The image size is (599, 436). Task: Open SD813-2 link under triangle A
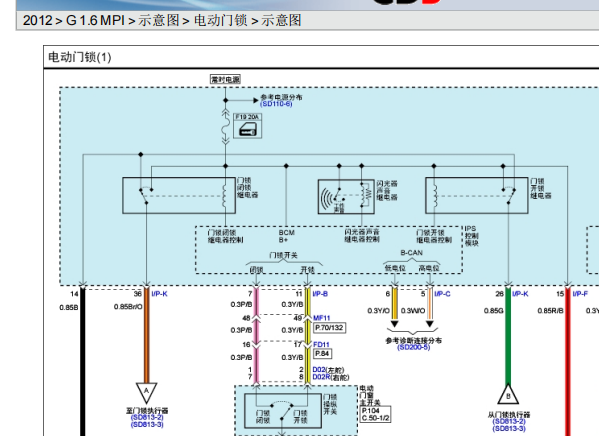(x=147, y=417)
